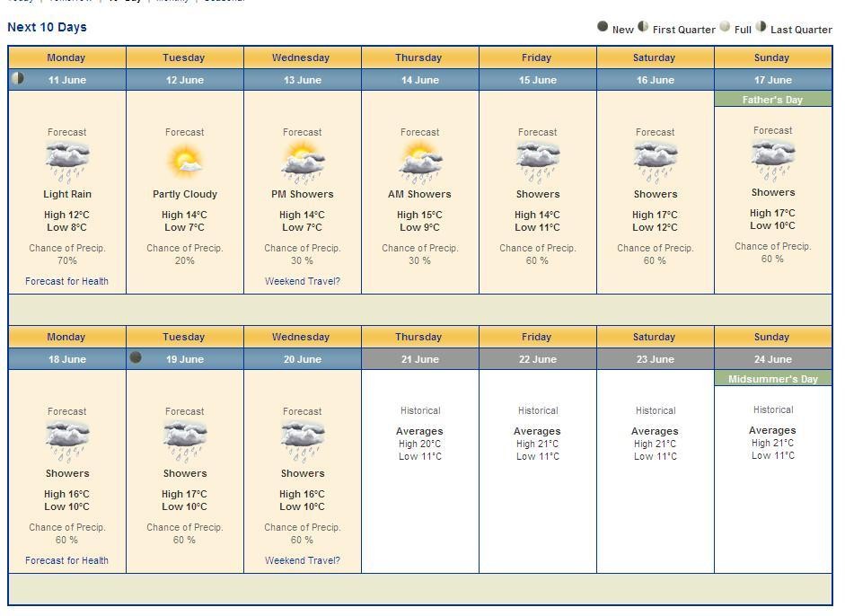Click the Light Rain condition text

pyautogui.click(x=67, y=194)
